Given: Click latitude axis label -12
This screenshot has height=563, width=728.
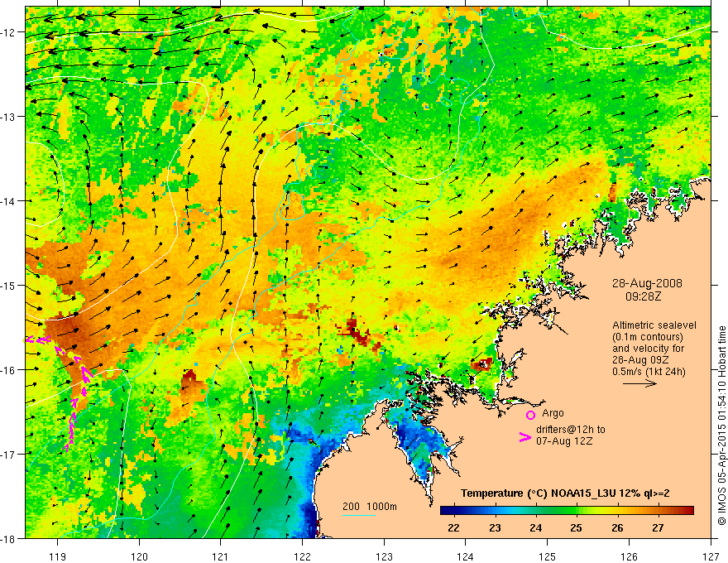Looking at the screenshot, I should pos(9,32).
